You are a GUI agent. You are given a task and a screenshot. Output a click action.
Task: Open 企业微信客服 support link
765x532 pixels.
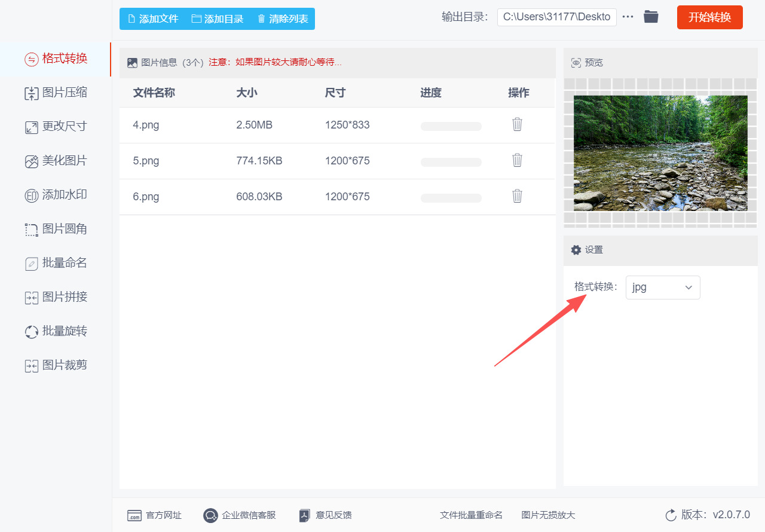(240, 515)
